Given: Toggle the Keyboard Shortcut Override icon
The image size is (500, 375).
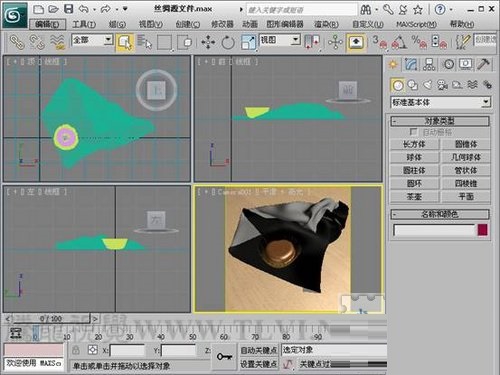Looking at the screenshot, I should click(x=356, y=42).
